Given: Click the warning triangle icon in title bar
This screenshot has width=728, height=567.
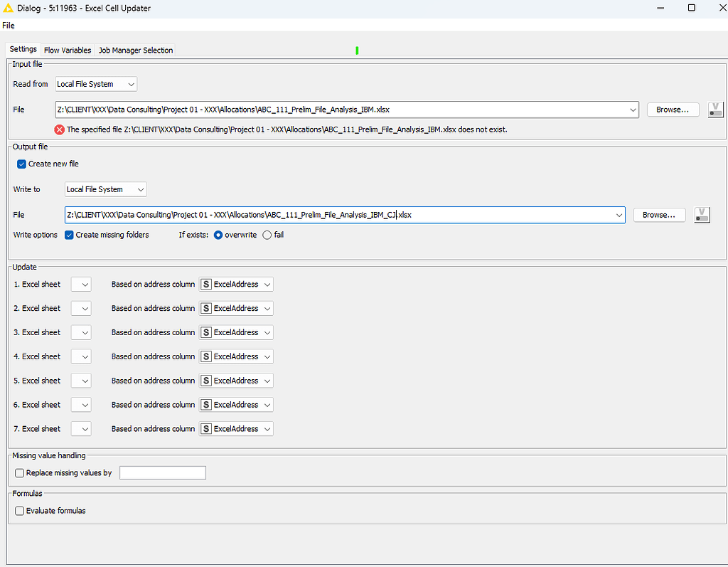Looking at the screenshot, I should pos(8,8).
